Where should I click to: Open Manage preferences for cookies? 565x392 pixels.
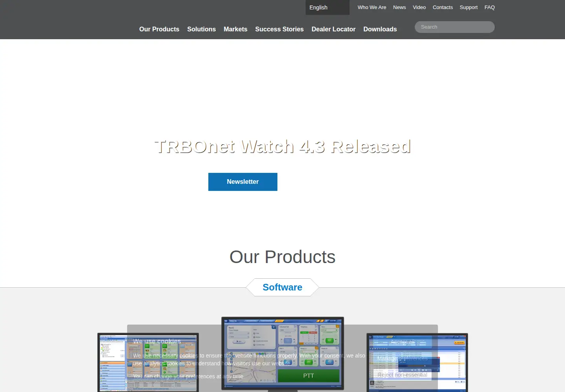pyautogui.click(x=403, y=358)
